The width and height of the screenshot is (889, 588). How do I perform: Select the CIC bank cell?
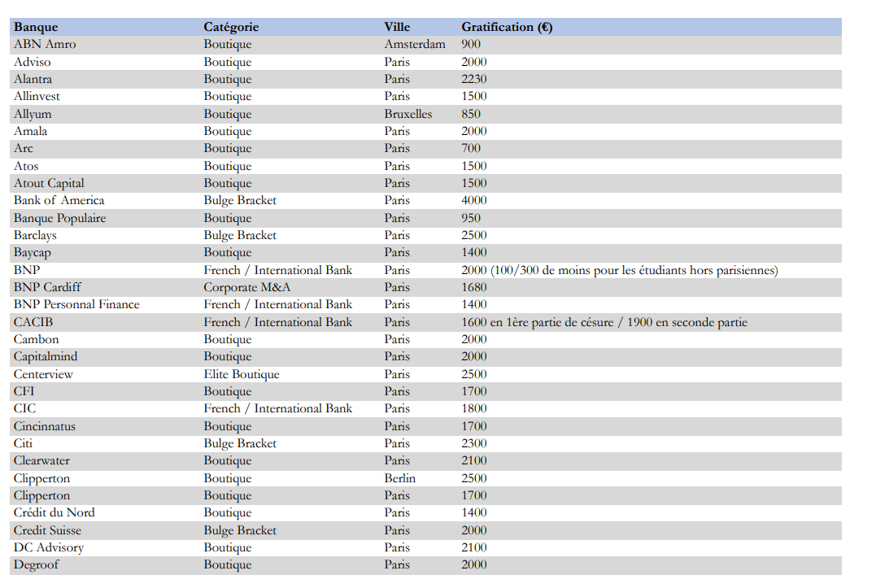click(24, 409)
